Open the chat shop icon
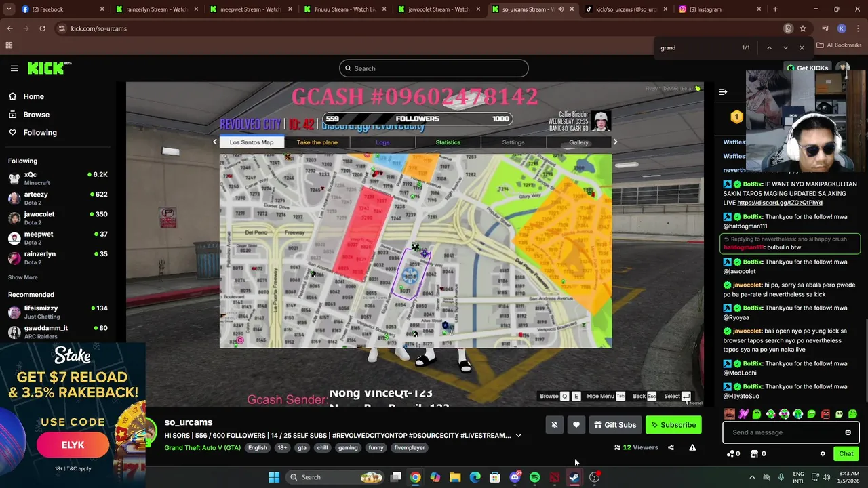 758,454
